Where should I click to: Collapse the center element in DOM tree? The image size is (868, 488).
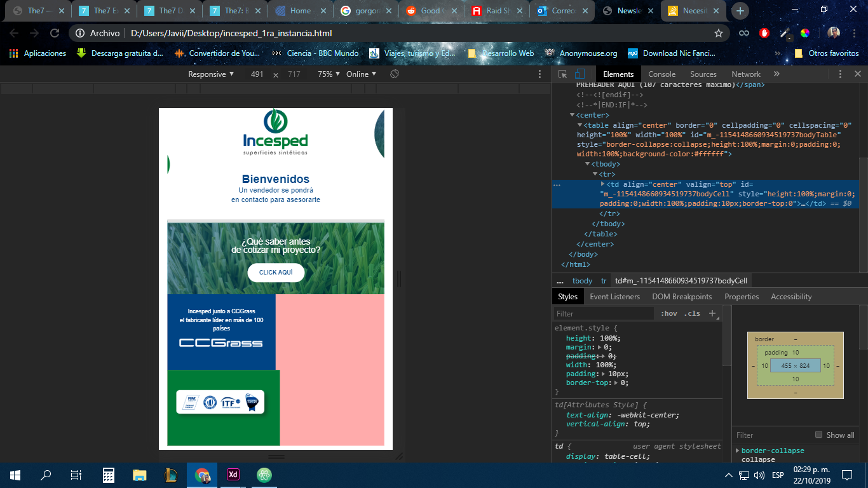[x=572, y=115]
